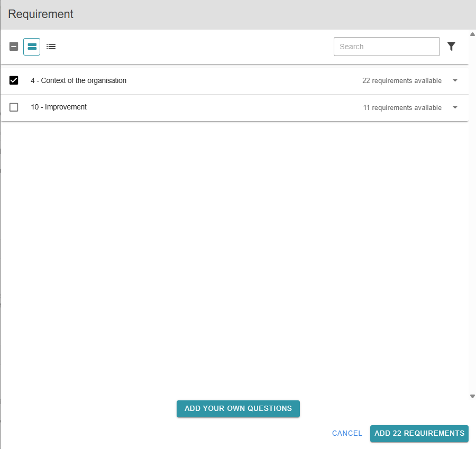Expand the 10 - Improvement dropdown arrow
Viewport: 476px width, 449px height.
pyautogui.click(x=455, y=108)
